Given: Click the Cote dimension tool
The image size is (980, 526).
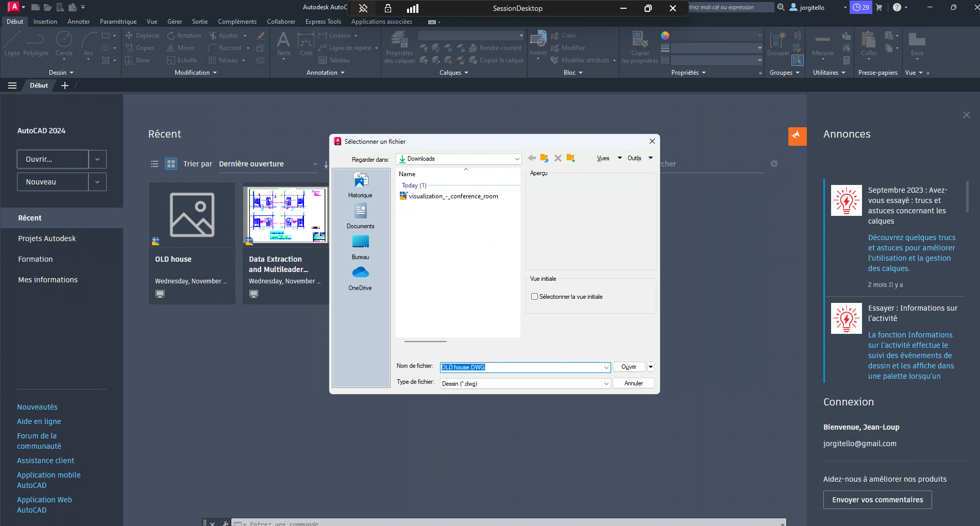Looking at the screenshot, I should (x=306, y=44).
